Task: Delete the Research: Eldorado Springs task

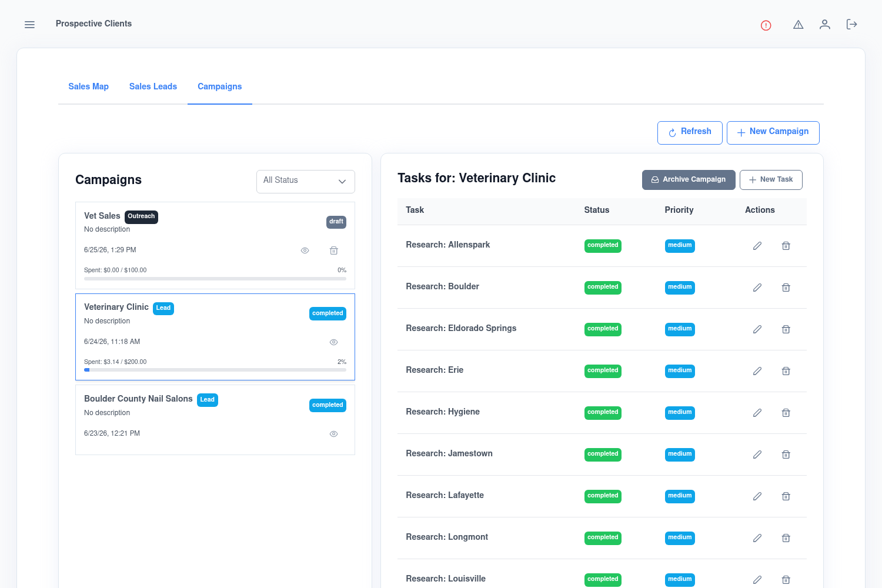Action: tap(786, 329)
